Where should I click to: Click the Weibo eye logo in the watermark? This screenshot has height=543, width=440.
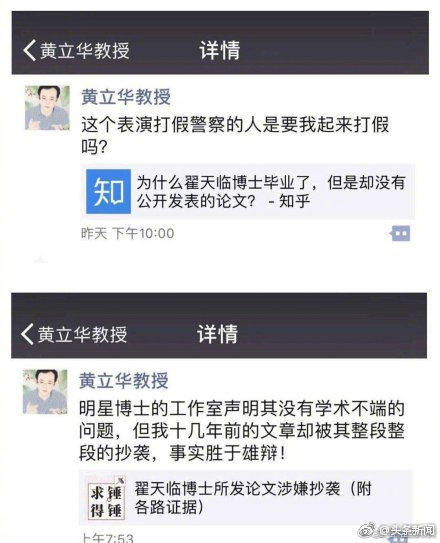pos(368,529)
